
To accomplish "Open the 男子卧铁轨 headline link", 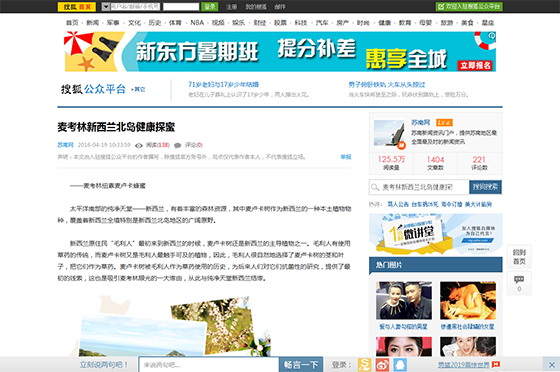I will pos(387,85).
